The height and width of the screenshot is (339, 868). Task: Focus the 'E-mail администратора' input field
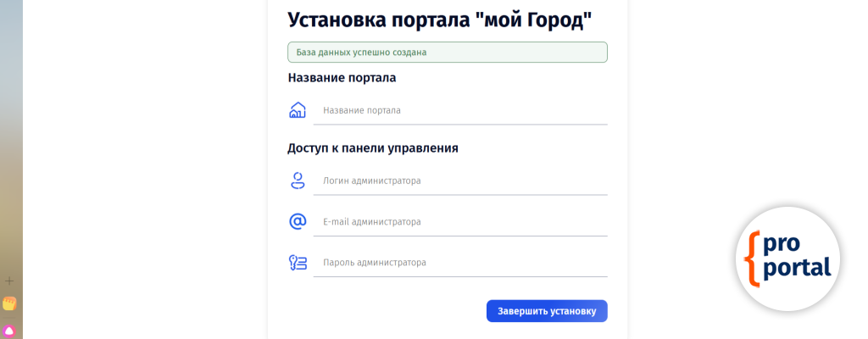coord(460,222)
